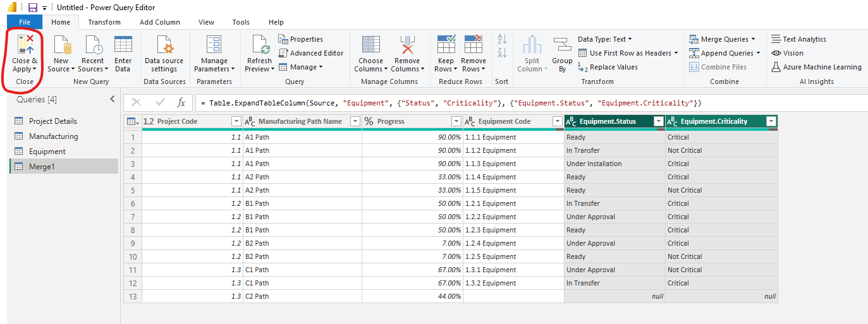Open Text Analytics
Image resolution: width=868 pixels, height=324 pixels.
pos(799,39)
